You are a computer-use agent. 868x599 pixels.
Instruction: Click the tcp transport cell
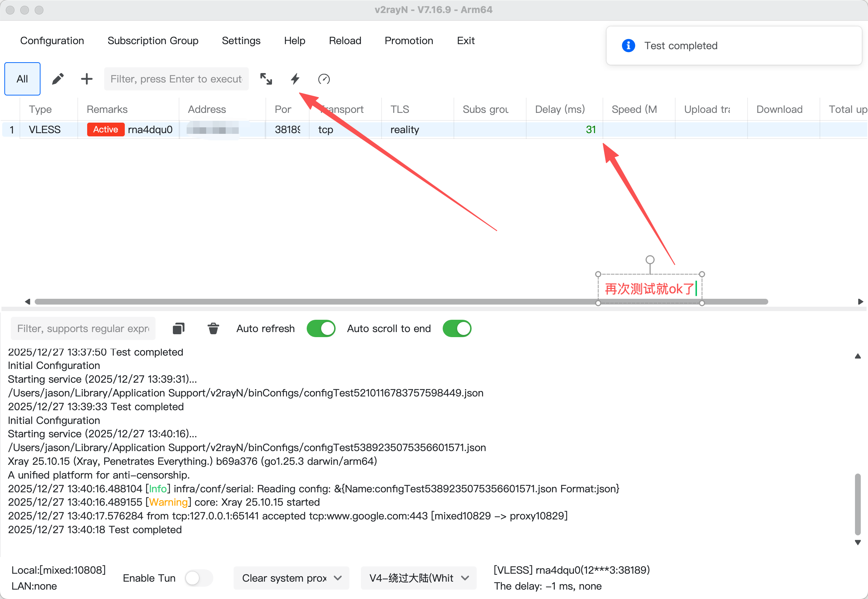(326, 129)
